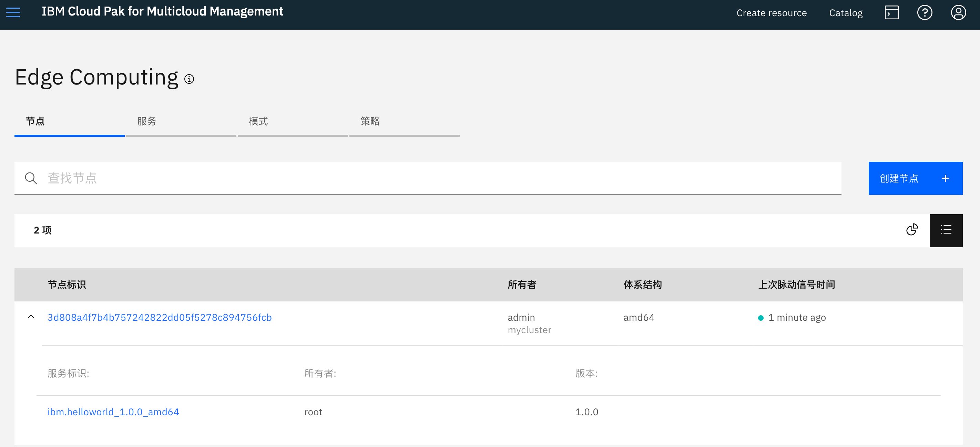This screenshot has width=980, height=447.
Task: Open the terminal icon in header
Action: point(891,12)
